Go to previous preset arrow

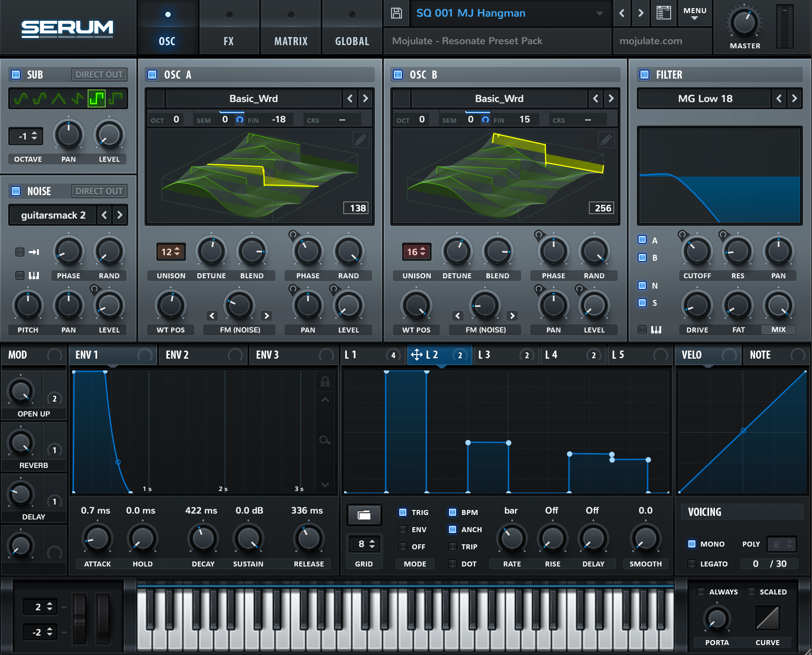pyautogui.click(x=622, y=13)
